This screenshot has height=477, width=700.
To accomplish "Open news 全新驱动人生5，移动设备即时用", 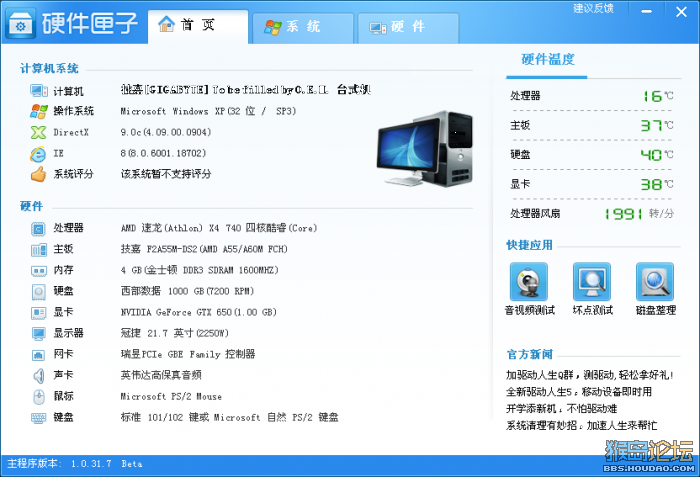I will point(579,392).
